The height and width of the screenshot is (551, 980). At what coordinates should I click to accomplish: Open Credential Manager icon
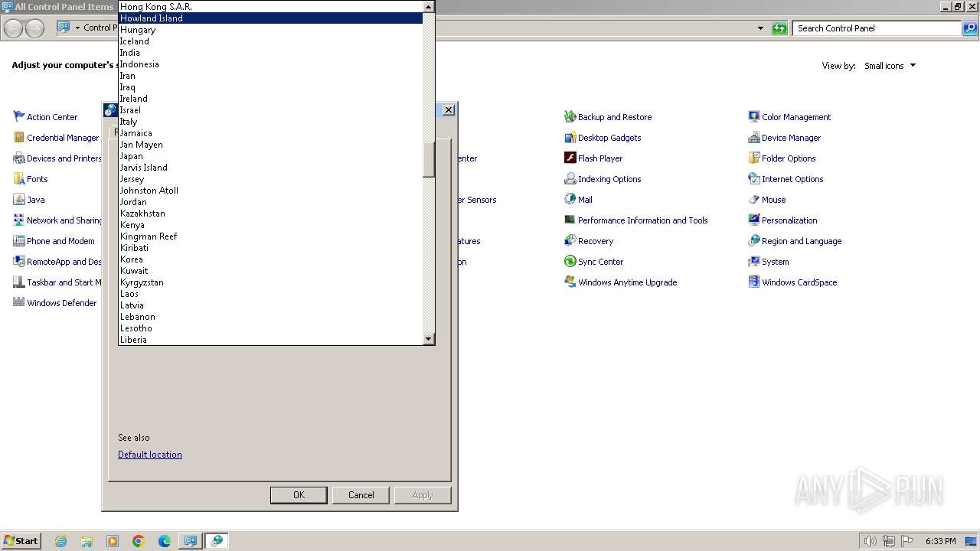[19, 138]
